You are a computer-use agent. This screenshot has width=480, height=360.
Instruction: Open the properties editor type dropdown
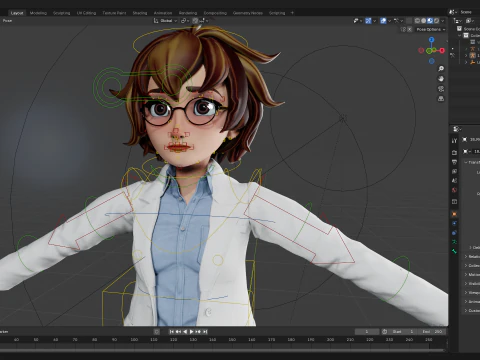coord(457,129)
